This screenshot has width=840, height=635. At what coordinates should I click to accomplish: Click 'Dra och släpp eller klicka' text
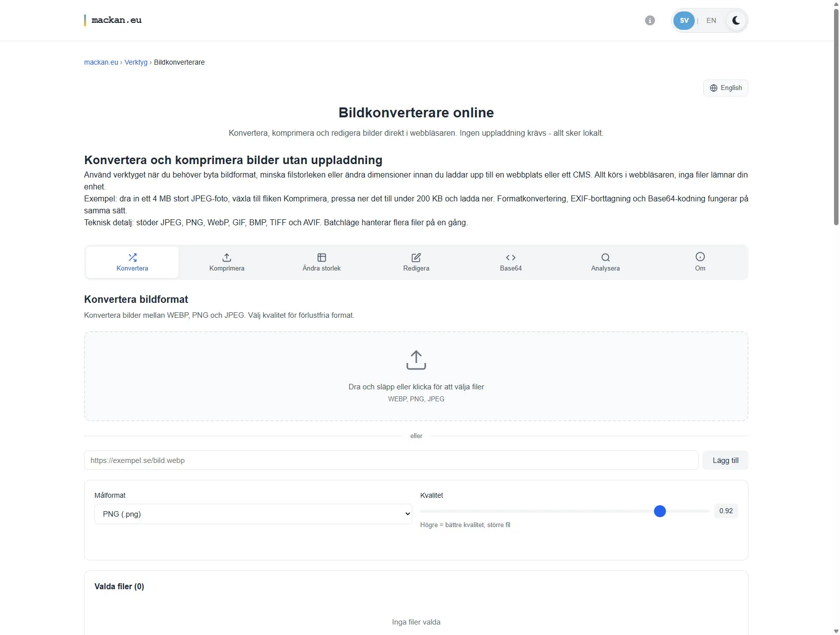(416, 387)
